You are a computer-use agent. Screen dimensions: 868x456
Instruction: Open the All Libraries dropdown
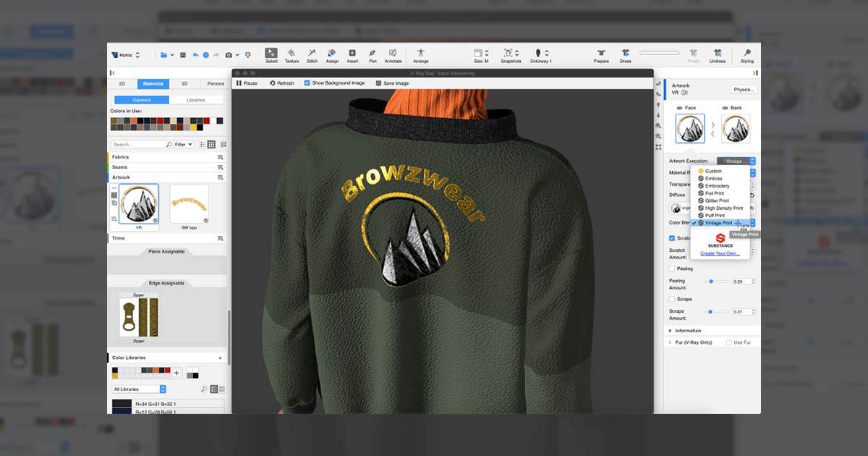pyautogui.click(x=139, y=389)
